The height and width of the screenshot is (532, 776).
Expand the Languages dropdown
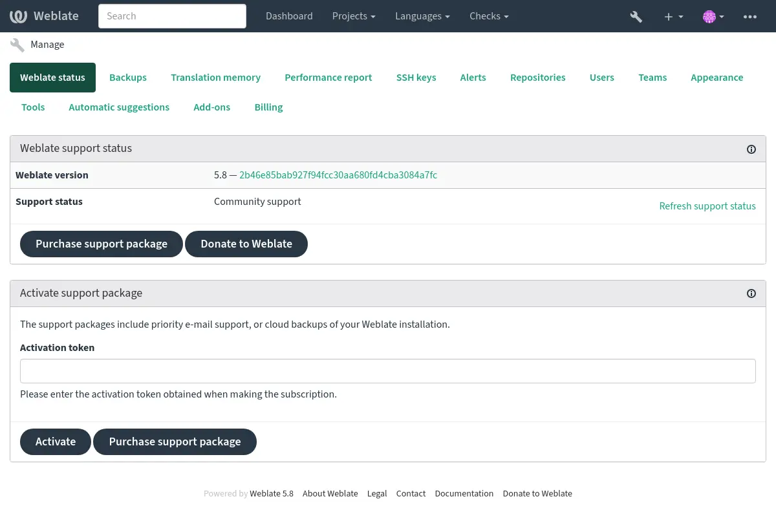coord(422,16)
